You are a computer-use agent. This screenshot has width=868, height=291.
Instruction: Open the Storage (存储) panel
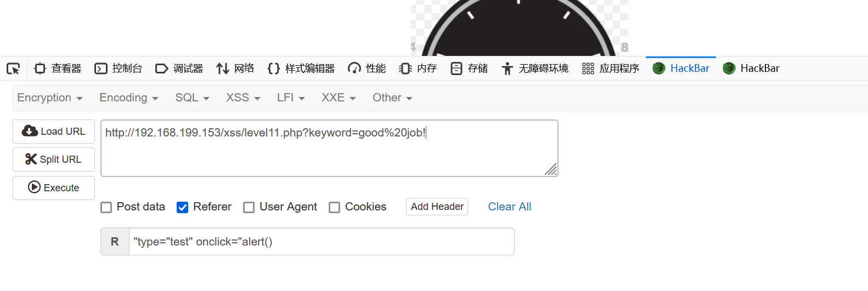point(469,69)
